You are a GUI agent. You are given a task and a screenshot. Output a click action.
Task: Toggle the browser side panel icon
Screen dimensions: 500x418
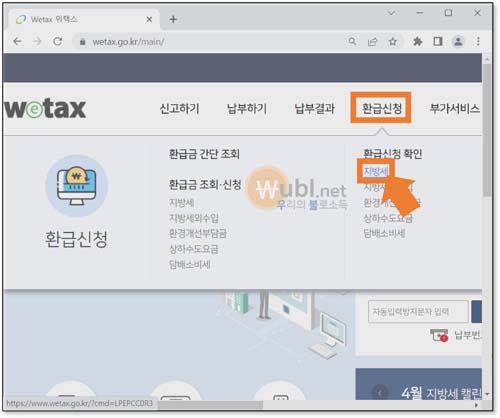tap(438, 41)
